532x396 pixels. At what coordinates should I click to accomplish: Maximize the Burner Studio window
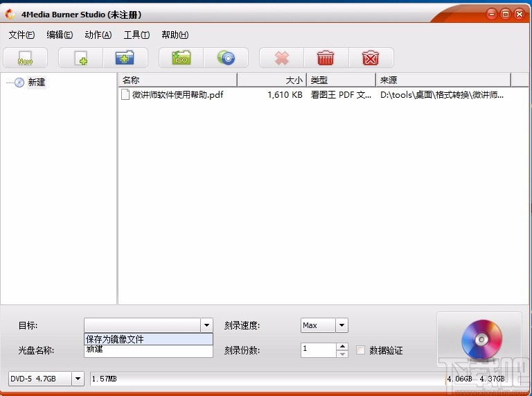[506, 14]
